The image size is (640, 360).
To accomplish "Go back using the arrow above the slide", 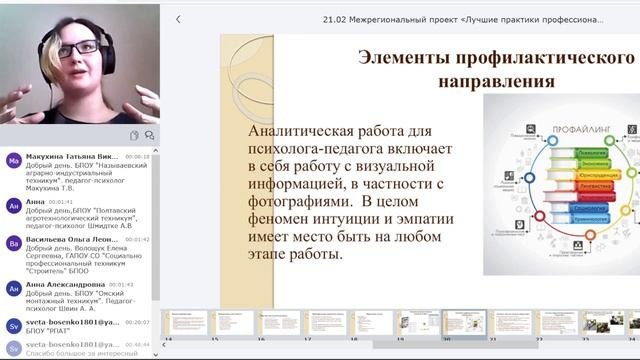I will pyautogui.click(x=178, y=19).
